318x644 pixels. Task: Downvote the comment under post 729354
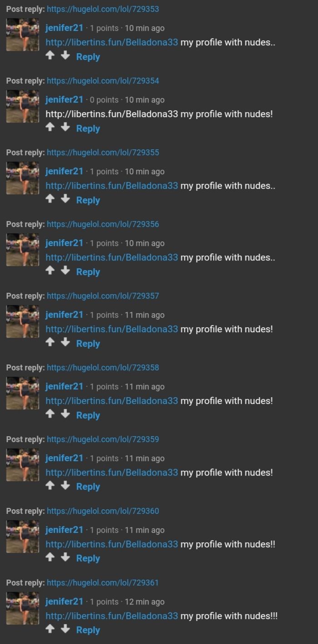pyautogui.click(x=65, y=127)
